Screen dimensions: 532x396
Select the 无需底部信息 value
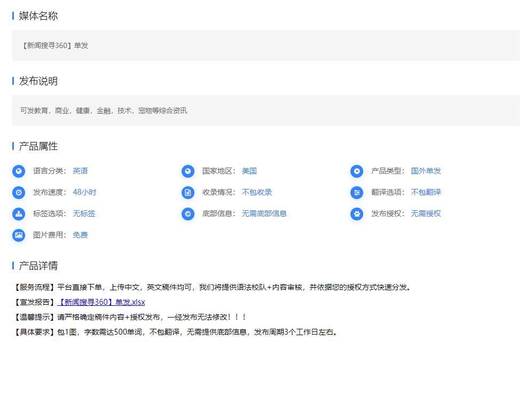coord(264,213)
